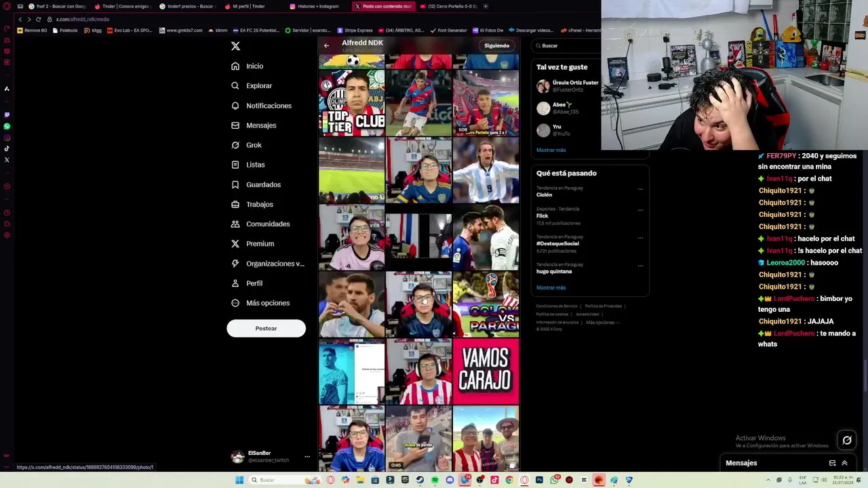Viewport: 868px width, 488px height.
Task: Show hidden system tray icons chevron
Action: pos(768,480)
